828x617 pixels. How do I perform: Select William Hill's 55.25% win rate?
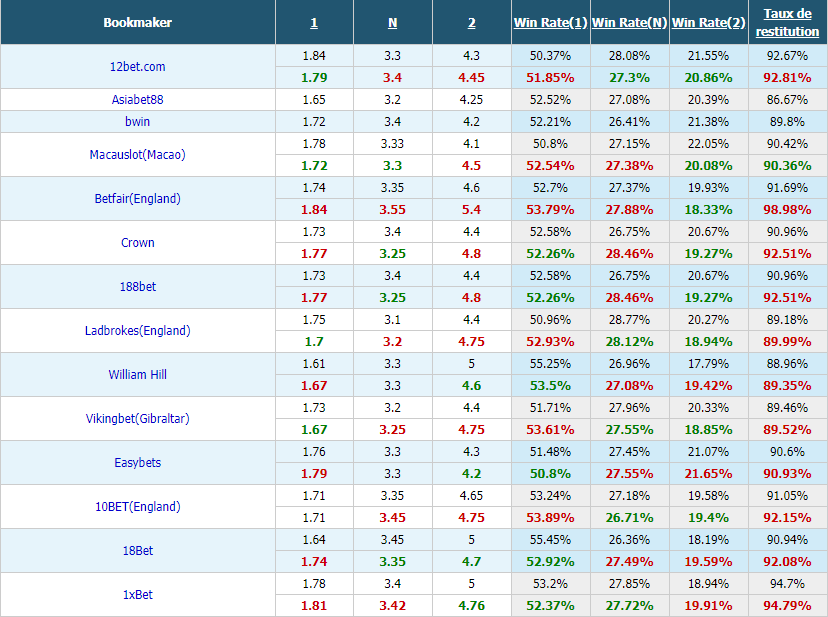(x=550, y=364)
